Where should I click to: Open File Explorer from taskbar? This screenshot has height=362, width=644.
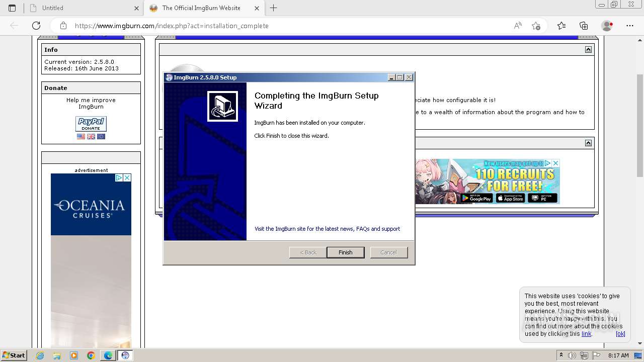(57, 355)
